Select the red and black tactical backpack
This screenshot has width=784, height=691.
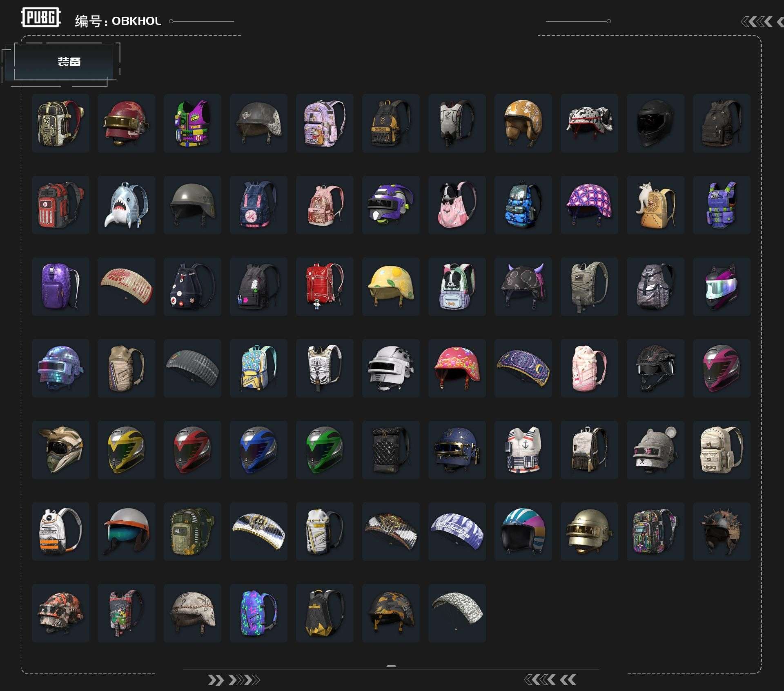pos(60,205)
